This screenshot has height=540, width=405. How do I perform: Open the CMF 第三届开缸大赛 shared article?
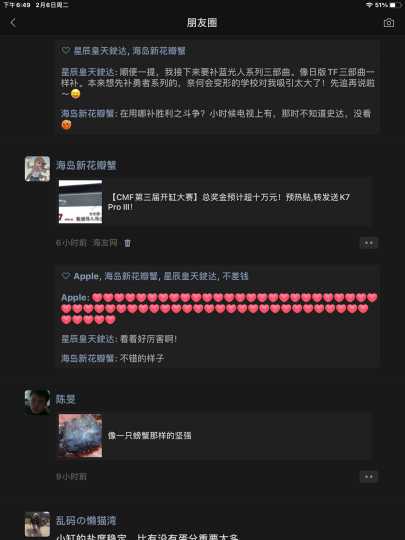pyautogui.click(x=215, y=202)
